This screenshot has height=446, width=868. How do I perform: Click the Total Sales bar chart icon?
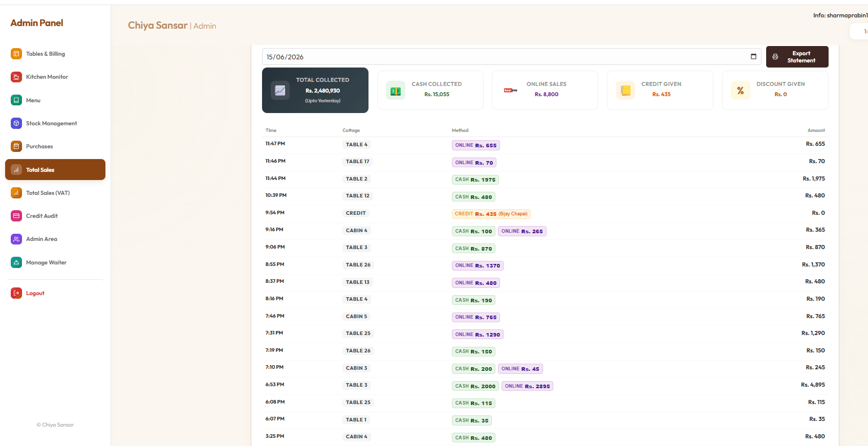16,170
